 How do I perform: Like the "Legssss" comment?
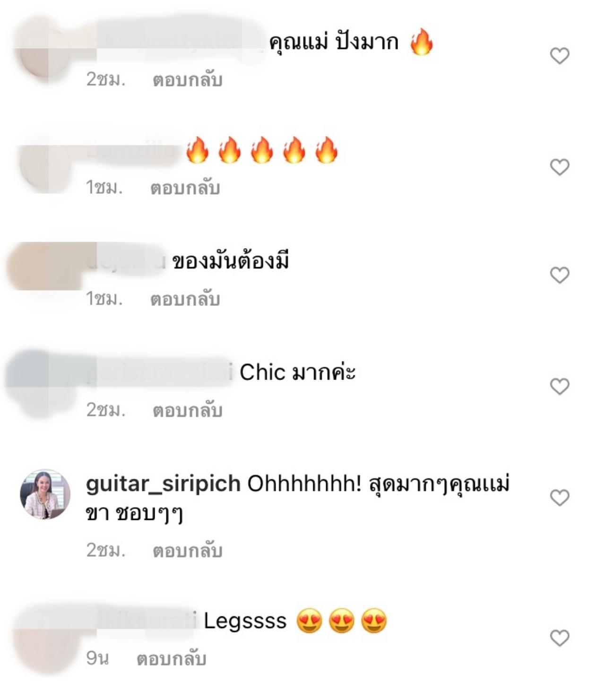tap(560, 638)
